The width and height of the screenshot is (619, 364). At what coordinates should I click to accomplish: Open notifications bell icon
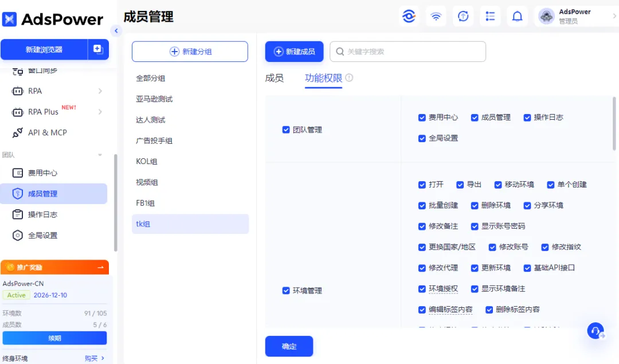(517, 16)
